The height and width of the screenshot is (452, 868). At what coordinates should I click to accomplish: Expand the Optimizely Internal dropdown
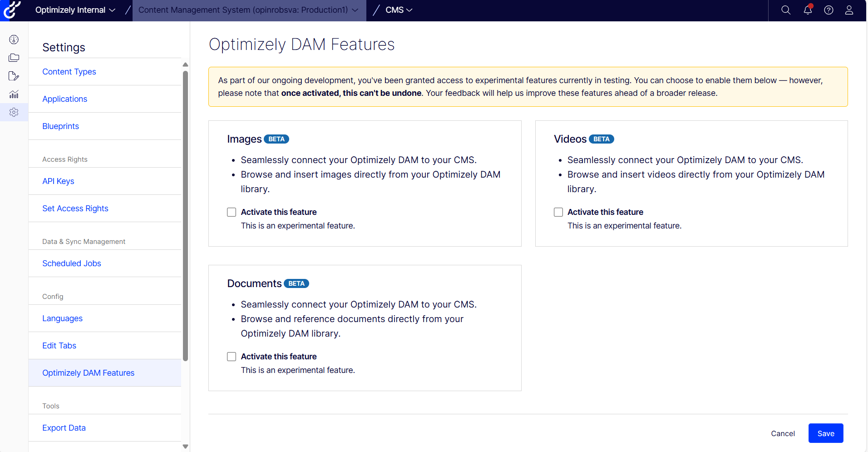pyautogui.click(x=75, y=10)
